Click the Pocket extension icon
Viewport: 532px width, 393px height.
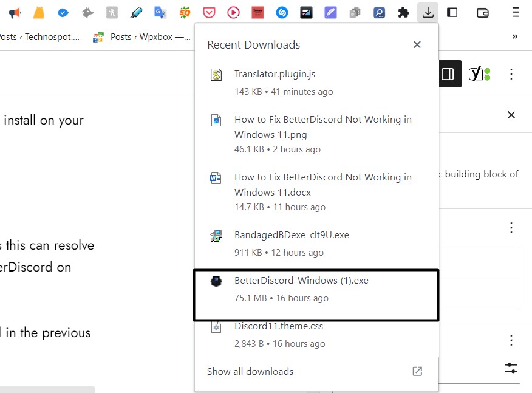coord(208,12)
